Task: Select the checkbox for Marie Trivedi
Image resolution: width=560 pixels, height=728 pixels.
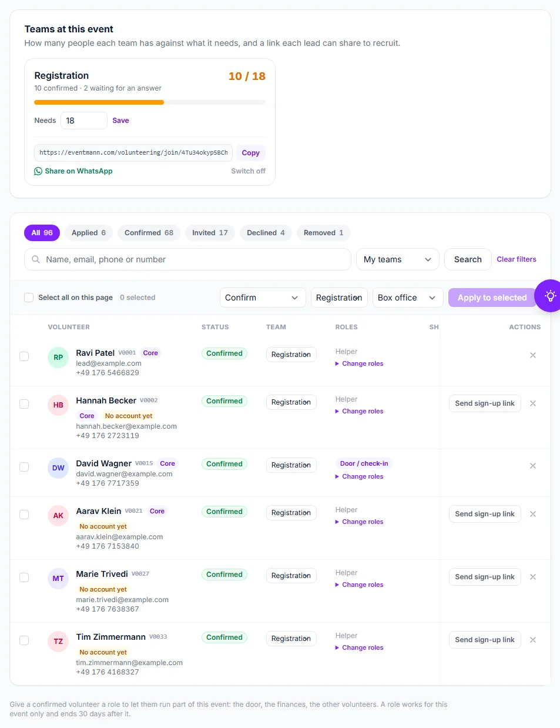Action: click(24, 577)
